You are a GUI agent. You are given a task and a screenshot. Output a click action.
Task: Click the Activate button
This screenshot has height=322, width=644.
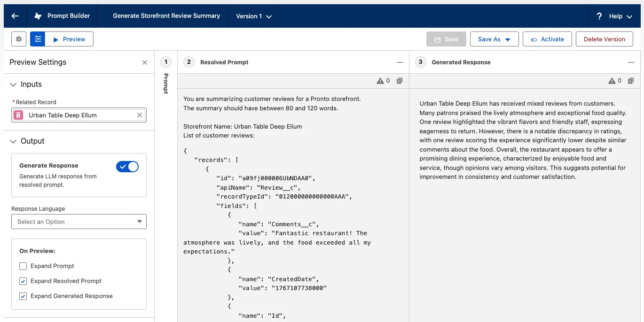(x=547, y=39)
